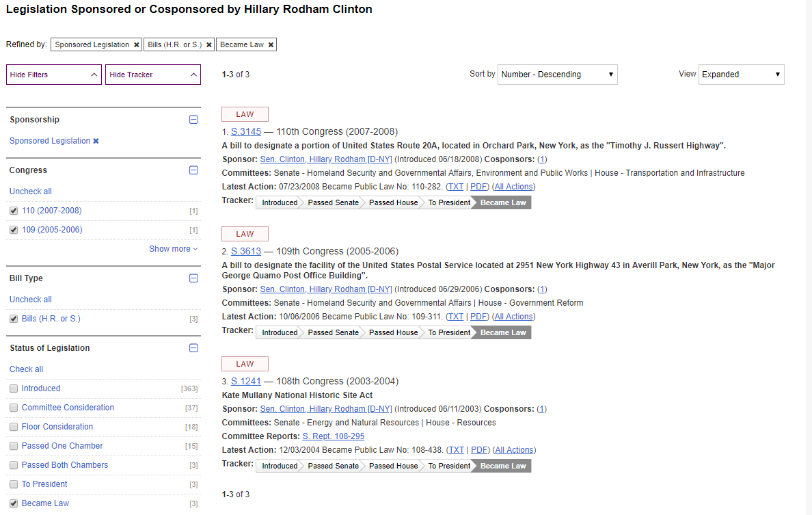Check the Introduced status checkbox
This screenshot has height=515, width=812.
pos(14,388)
